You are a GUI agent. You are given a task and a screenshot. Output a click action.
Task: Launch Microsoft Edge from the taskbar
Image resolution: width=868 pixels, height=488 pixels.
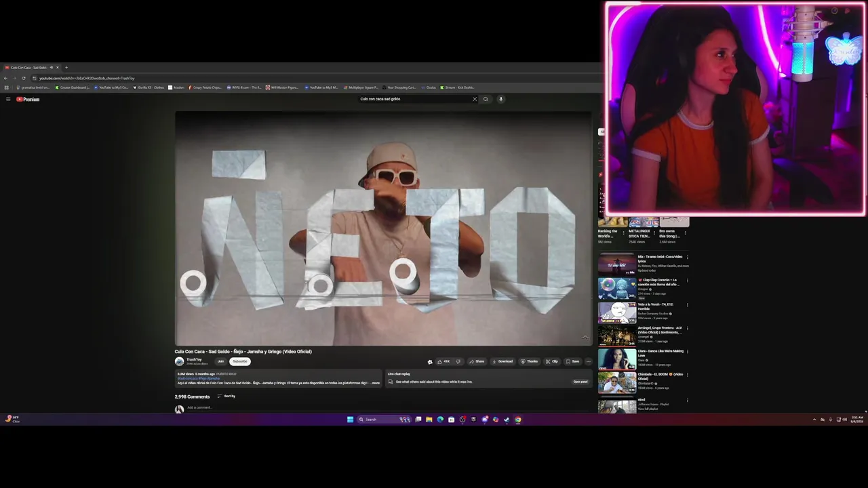pos(440,420)
